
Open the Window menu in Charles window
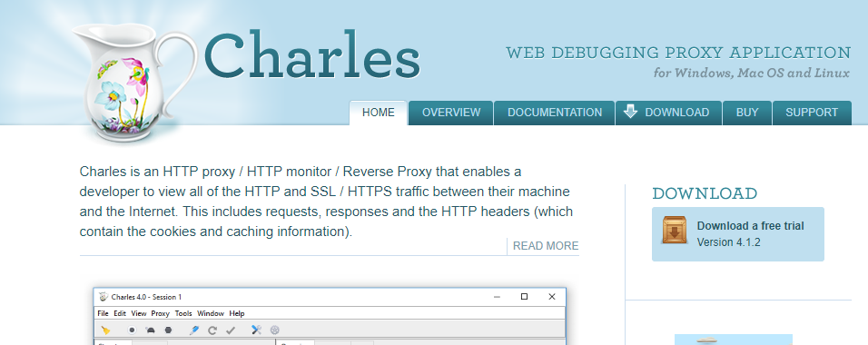tap(211, 313)
